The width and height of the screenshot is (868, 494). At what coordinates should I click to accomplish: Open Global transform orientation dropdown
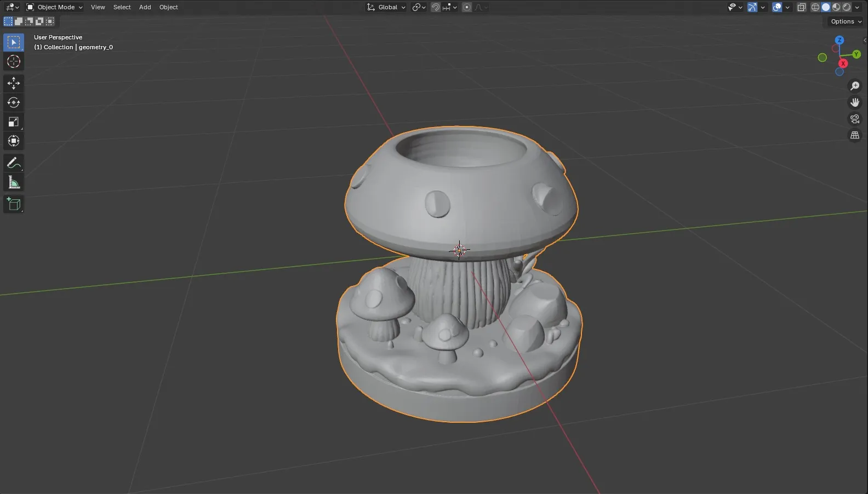(x=386, y=7)
